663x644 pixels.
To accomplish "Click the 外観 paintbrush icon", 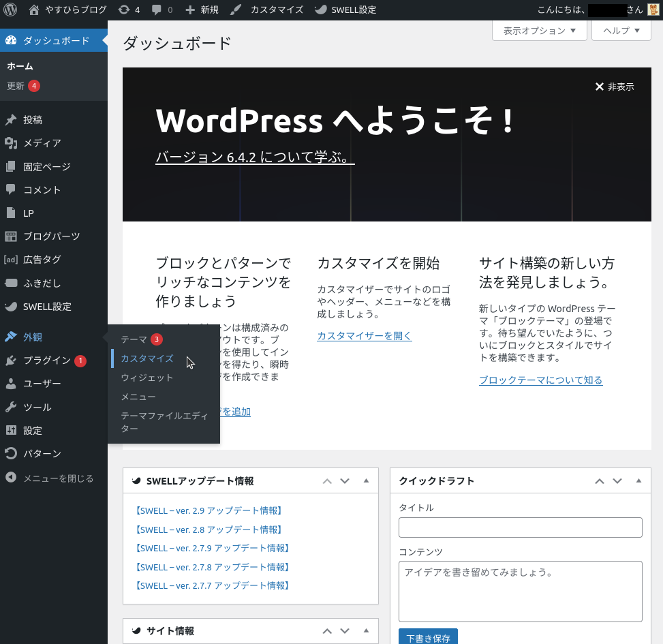I will pyautogui.click(x=11, y=337).
